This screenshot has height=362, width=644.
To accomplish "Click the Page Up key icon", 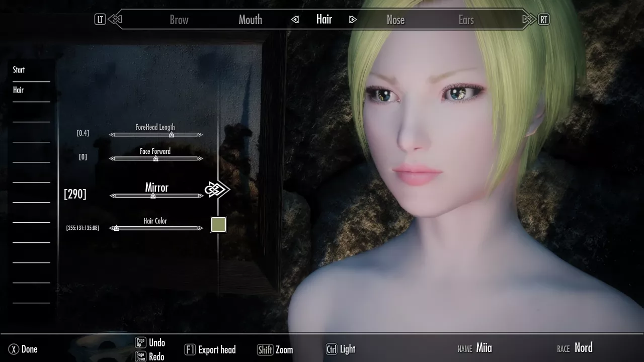I will 140,343.
